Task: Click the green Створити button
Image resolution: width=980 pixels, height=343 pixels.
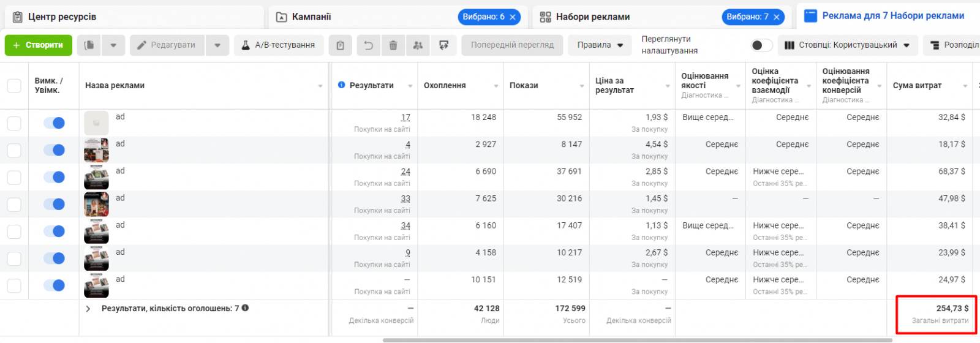Action: coord(39,45)
